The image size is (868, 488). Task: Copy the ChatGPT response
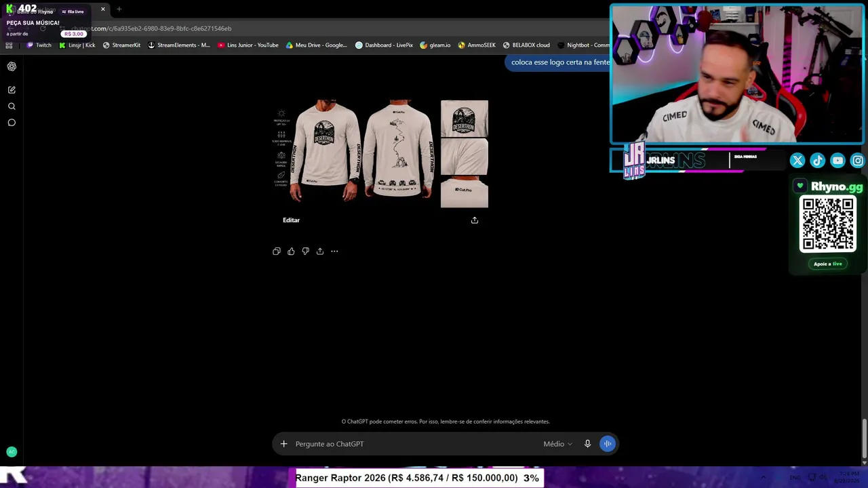click(277, 251)
